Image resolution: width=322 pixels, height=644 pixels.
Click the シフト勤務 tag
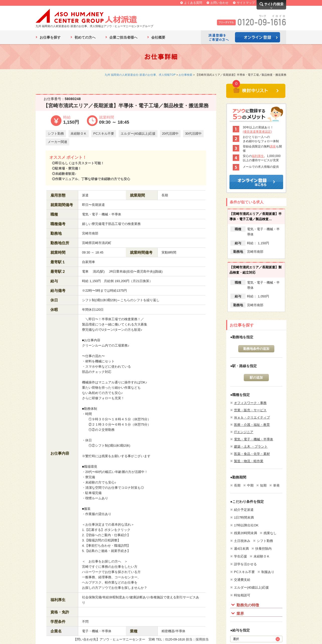(56, 134)
